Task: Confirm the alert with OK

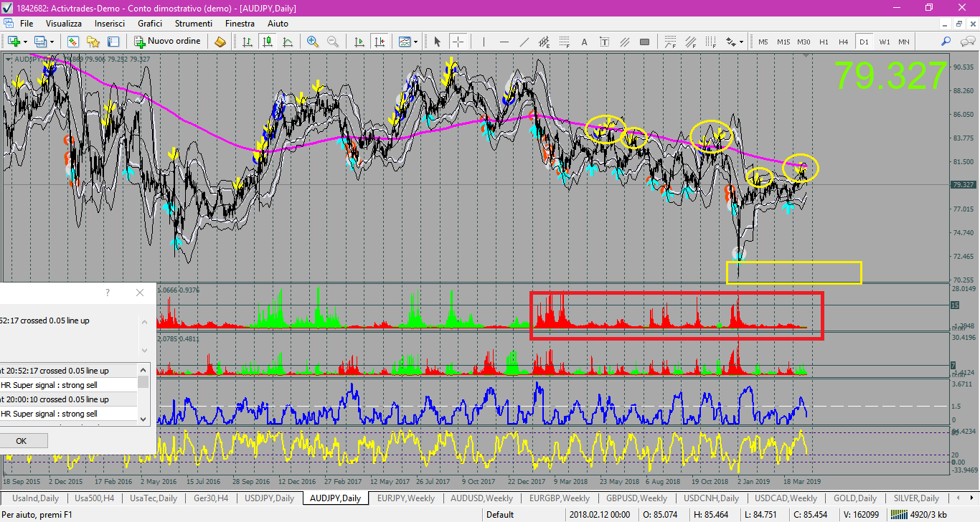Action: (x=21, y=441)
